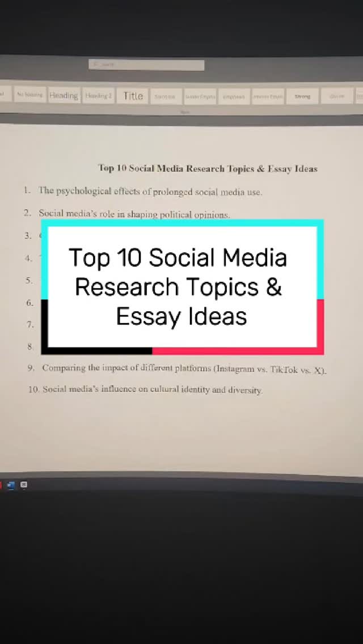Screen dimensions: 363x644
Task: Apply the Strong style
Action: [x=302, y=97]
